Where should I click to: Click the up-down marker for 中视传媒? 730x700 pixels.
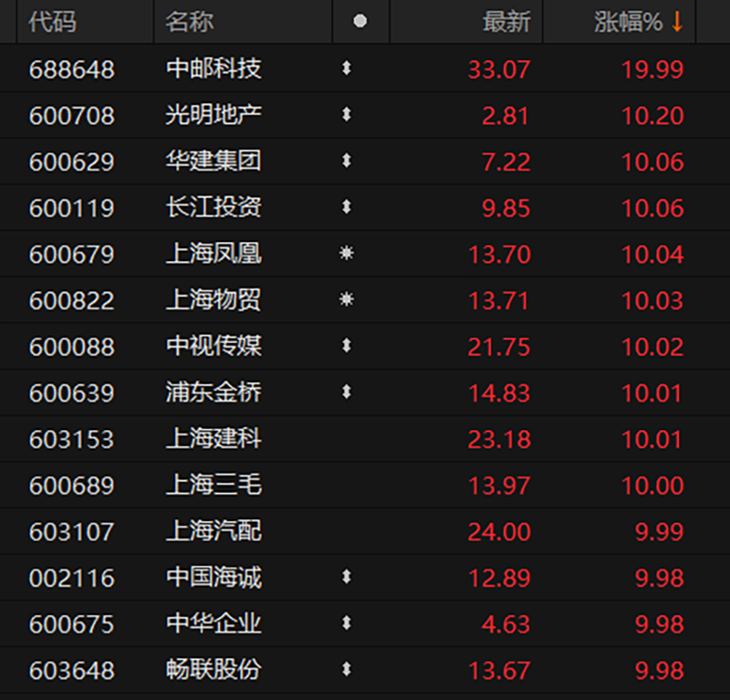[x=347, y=346]
